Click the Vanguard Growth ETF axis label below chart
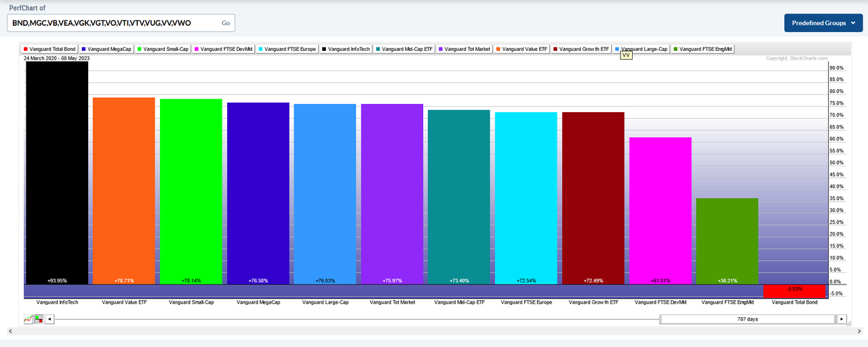The height and width of the screenshot is (347, 868). (x=593, y=302)
